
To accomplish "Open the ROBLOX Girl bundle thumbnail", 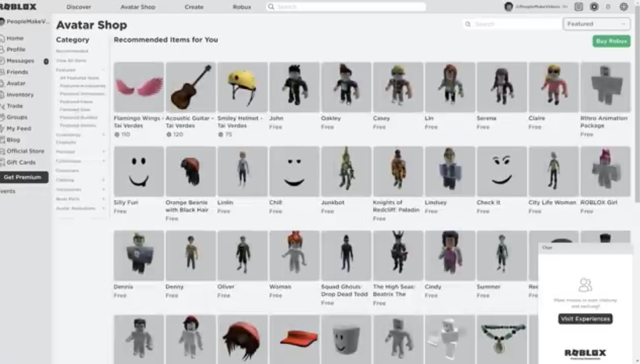I will point(605,171).
